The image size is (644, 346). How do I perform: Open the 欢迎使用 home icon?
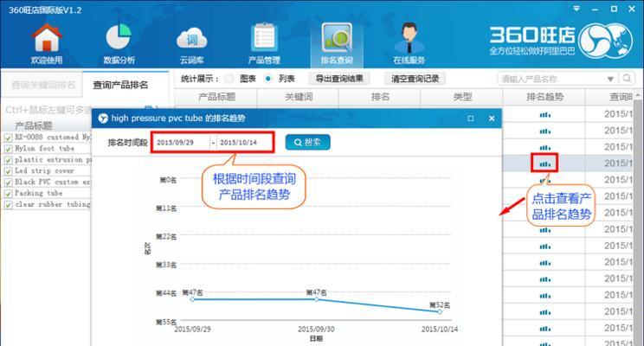click(x=47, y=43)
